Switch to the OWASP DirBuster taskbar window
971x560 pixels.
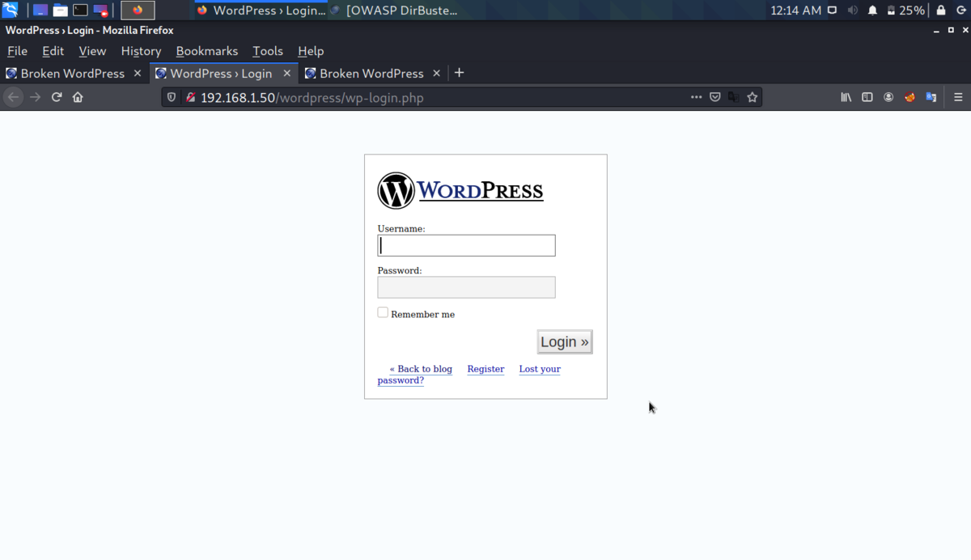pos(394,11)
